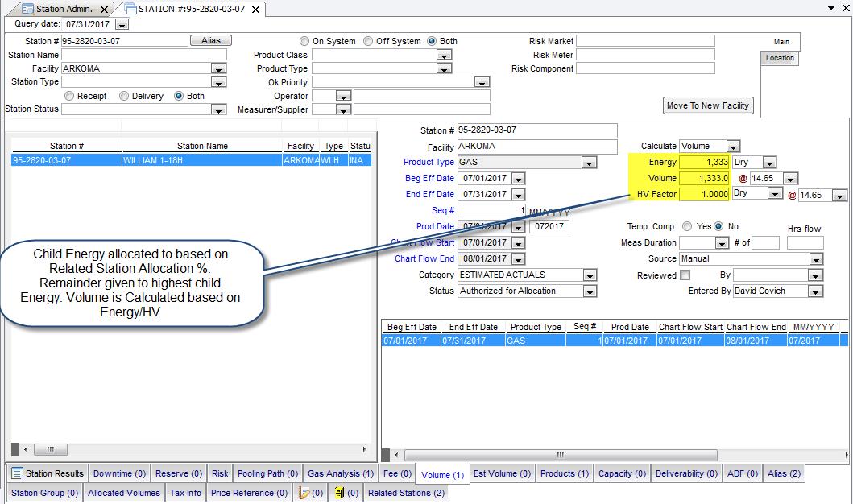This screenshot has width=853, height=504.
Task: Open the Related Stations (2) tab
Action: (x=406, y=493)
